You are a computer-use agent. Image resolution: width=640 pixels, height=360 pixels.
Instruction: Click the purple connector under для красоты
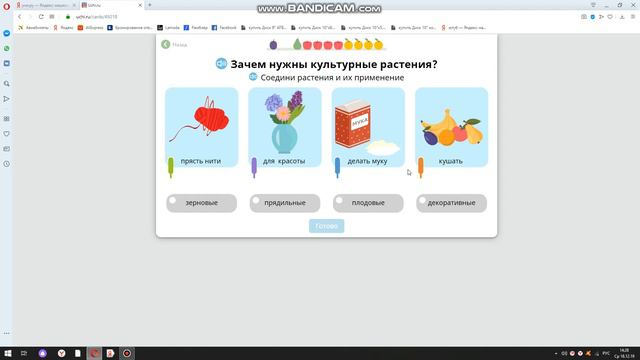click(254, 167)
